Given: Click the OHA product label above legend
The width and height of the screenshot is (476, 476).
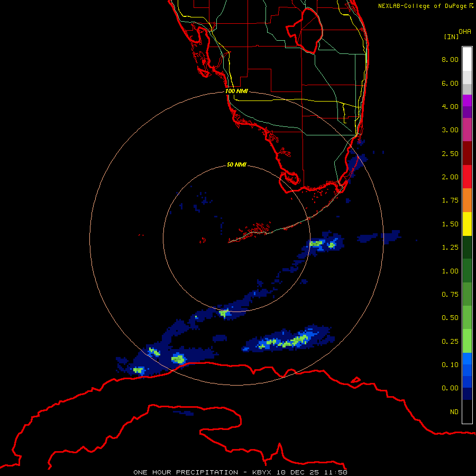Looking at the screenshot, I should (x=465, y=32).
